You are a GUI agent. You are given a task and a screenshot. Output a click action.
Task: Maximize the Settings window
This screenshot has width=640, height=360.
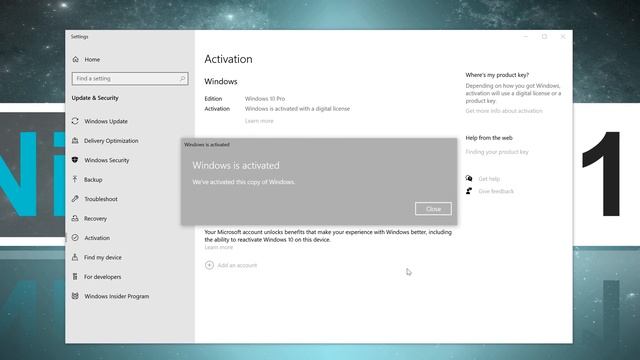coord(544,37)
